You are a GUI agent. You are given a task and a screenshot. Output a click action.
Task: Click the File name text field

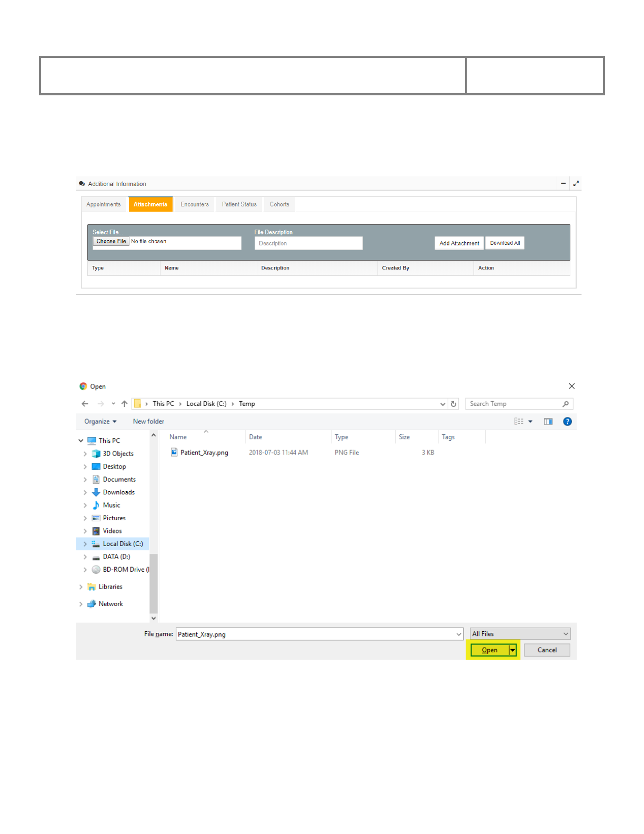[316, 634]
